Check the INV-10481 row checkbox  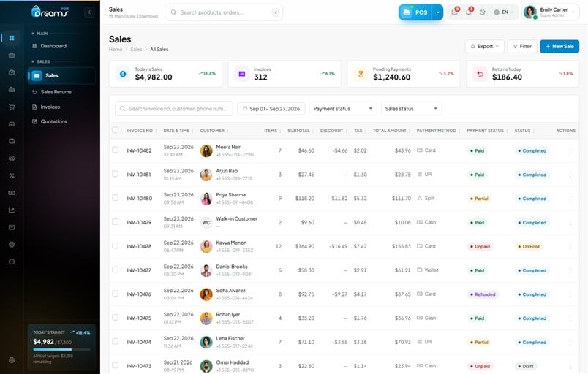tap(115, 174)
